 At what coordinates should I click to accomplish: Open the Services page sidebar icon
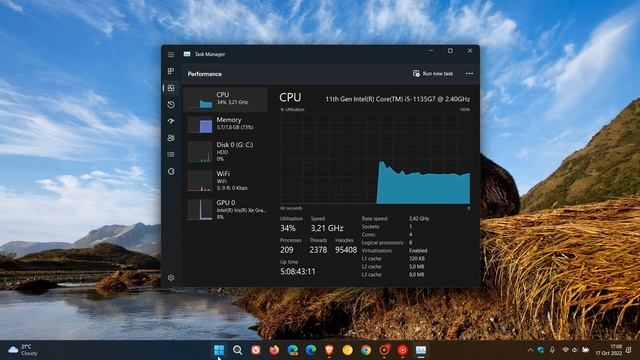[x=171, y=171]
